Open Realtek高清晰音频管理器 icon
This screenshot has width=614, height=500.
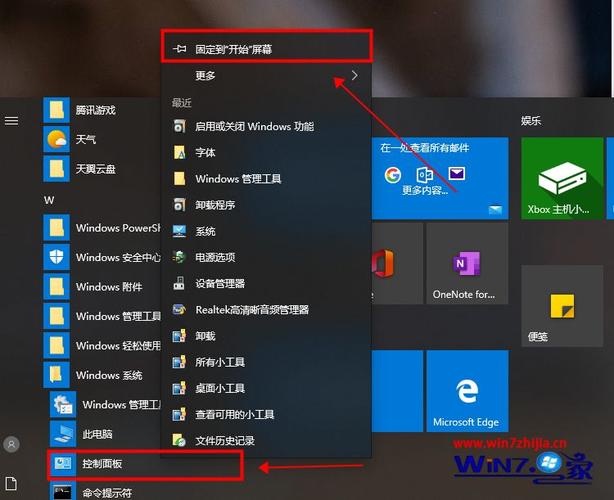pyautogui.click(x=179, y=309)
